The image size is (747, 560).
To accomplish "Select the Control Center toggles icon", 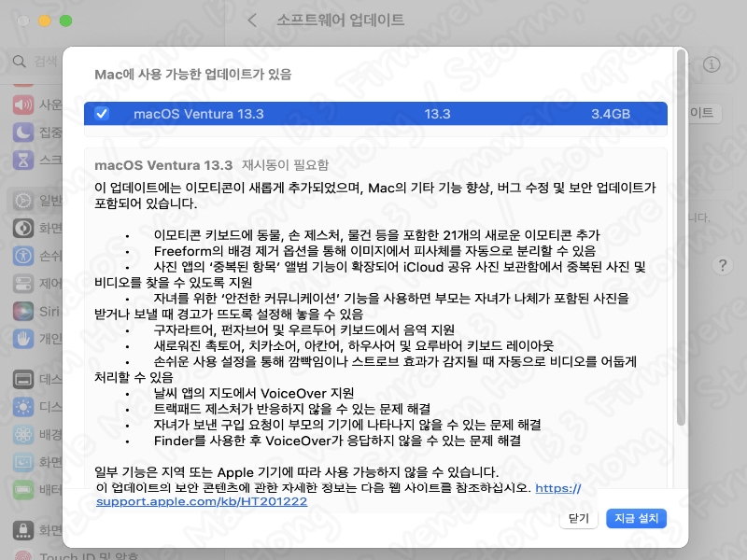I will (x=23, y=284).
